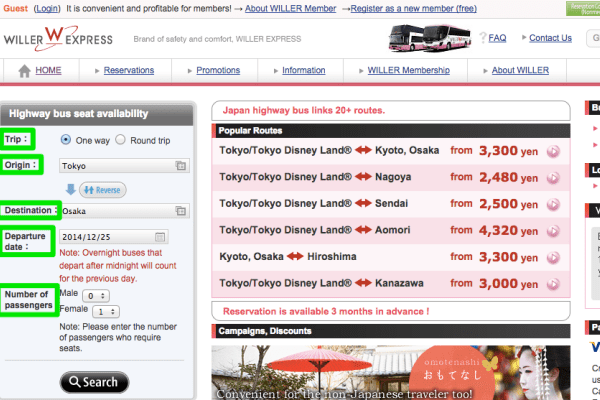
Task: Click the Reverse origin and destination button
Action: click(x=100, y=189)
